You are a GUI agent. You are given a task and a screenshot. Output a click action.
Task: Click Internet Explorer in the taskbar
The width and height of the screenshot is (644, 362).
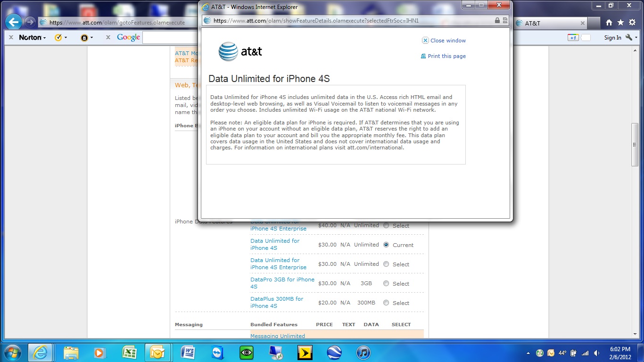[40, 353]
